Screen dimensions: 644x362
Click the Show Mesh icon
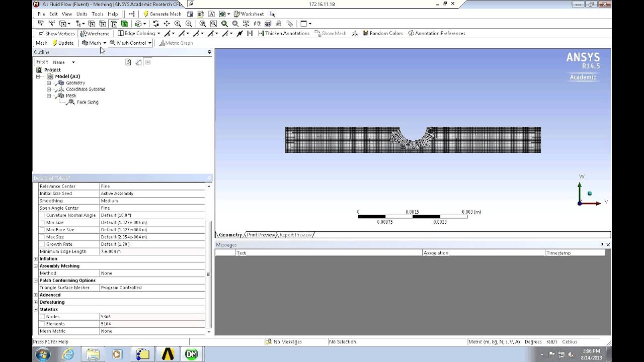(x=331, y=34)
